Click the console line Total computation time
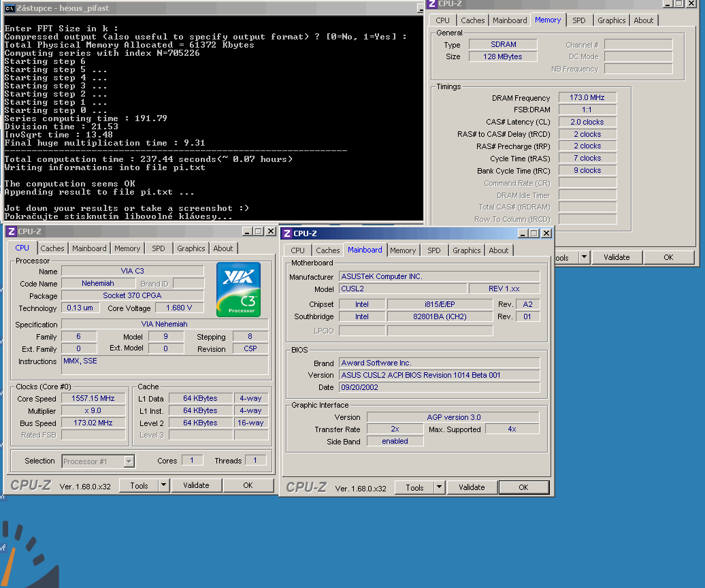Image resolution: width=705 pixels, height=588 pixels. pyautogui.click(x=148, y=159)
